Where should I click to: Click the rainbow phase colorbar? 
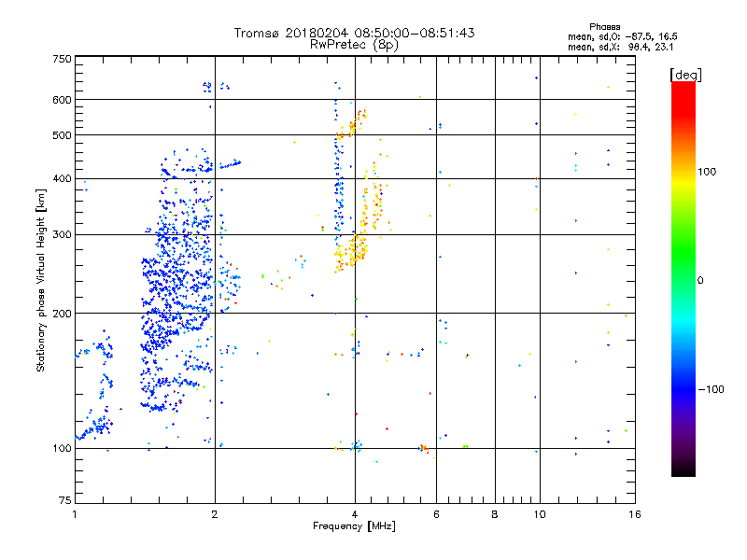coord(684,278)
